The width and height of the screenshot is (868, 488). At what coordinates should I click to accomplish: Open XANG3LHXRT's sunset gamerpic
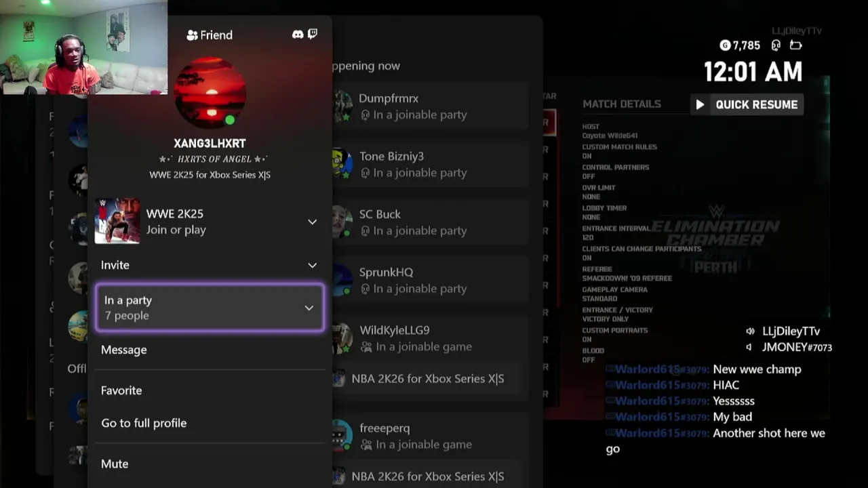[x=210, y=93]
